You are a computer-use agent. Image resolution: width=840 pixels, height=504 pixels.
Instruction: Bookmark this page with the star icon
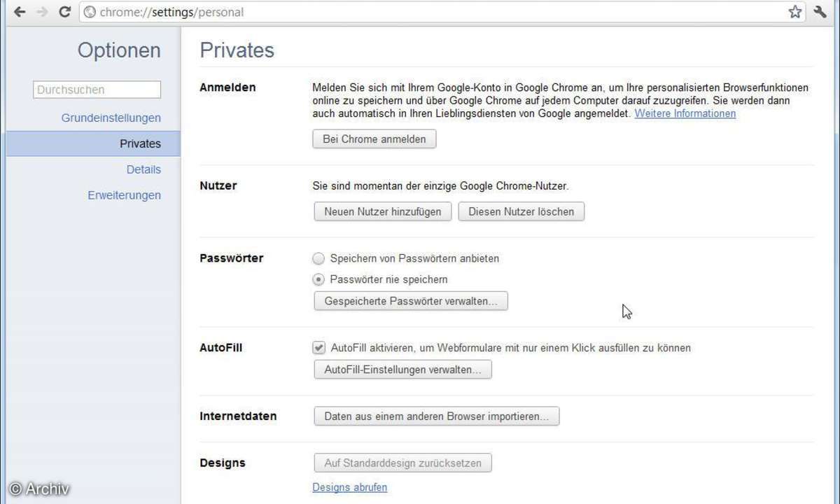(794, 12)
